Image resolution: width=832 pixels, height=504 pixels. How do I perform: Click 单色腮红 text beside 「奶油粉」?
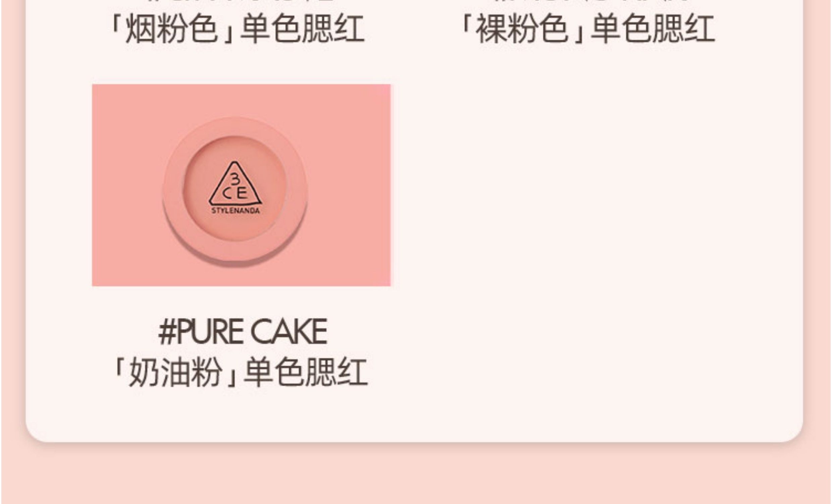coord(306,372)
